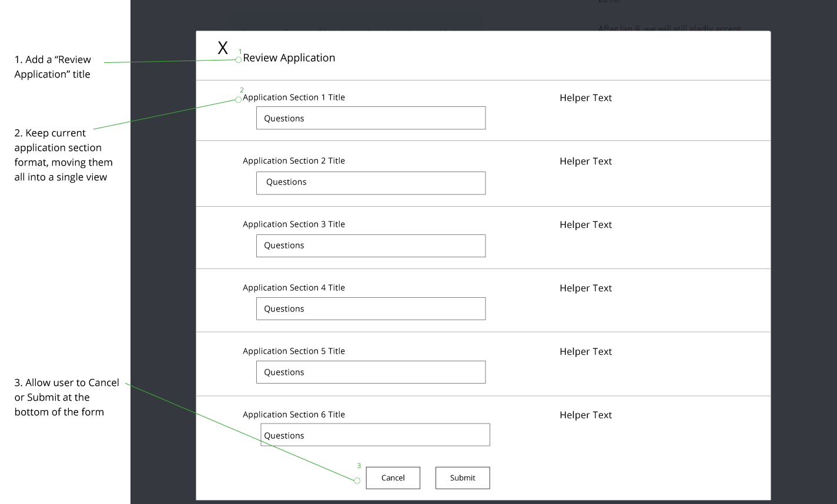This screenshot has width=837, height=504.
Task: Click the Cancel button
Action: tap(393, 478)
